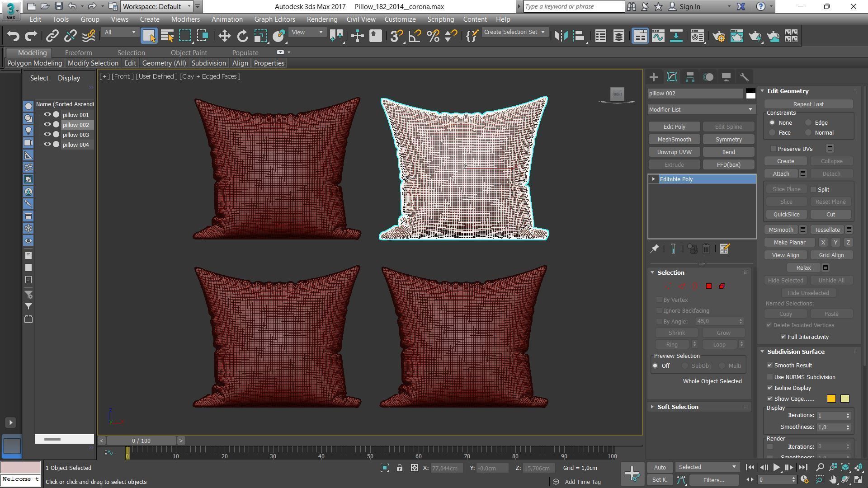Switch to the Object Paint ribbon tab
868x488 pixels.
click(x=189, y=53)
